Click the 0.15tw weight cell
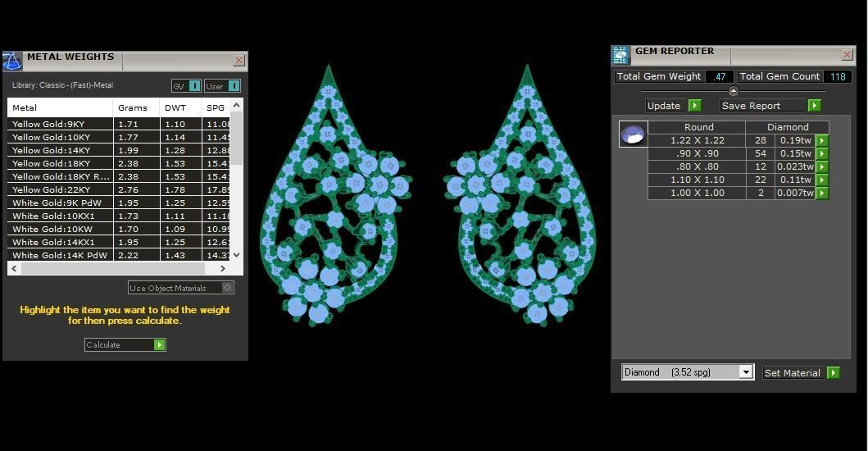 pyautogui.click(x=796, y=153)
